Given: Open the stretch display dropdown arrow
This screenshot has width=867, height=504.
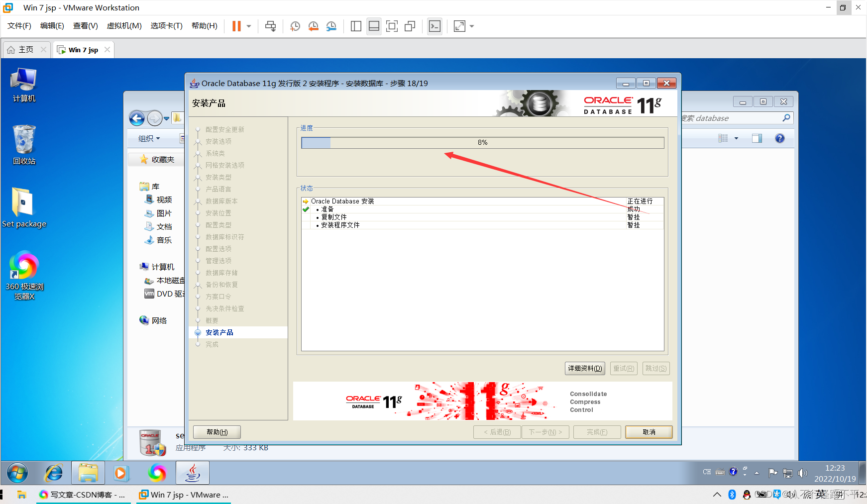Looking at the screenshot, I should click(x=472, y=26).
